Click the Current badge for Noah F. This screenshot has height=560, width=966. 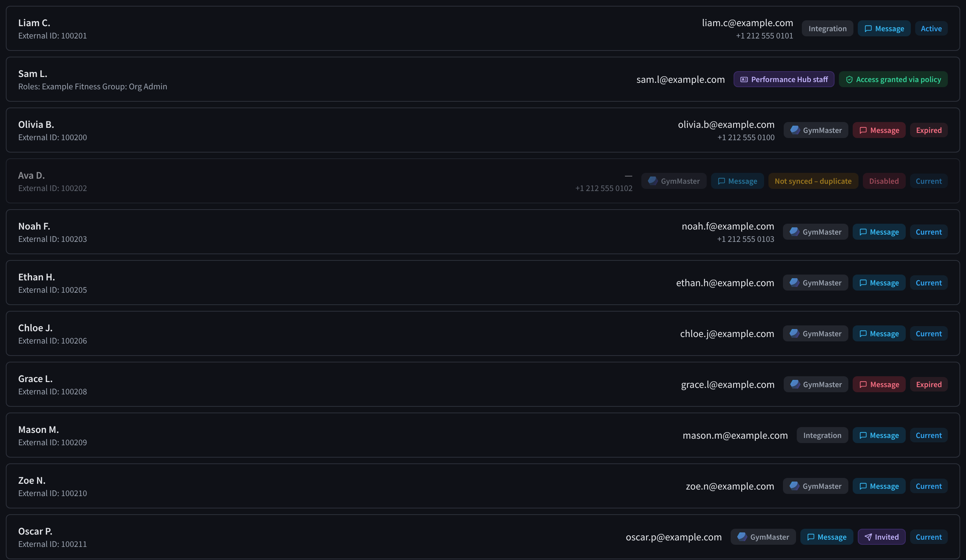click(x=929, y=232)
